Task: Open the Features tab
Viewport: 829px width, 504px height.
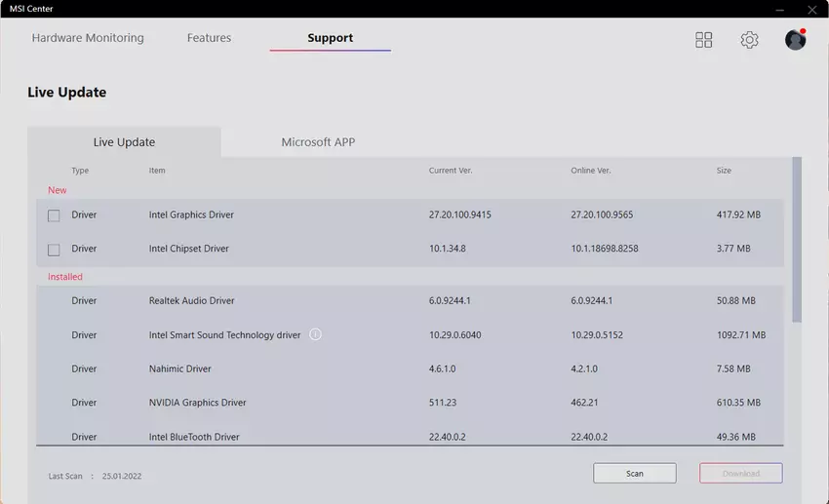Action: pyautogui.click(x=209, y=38)
